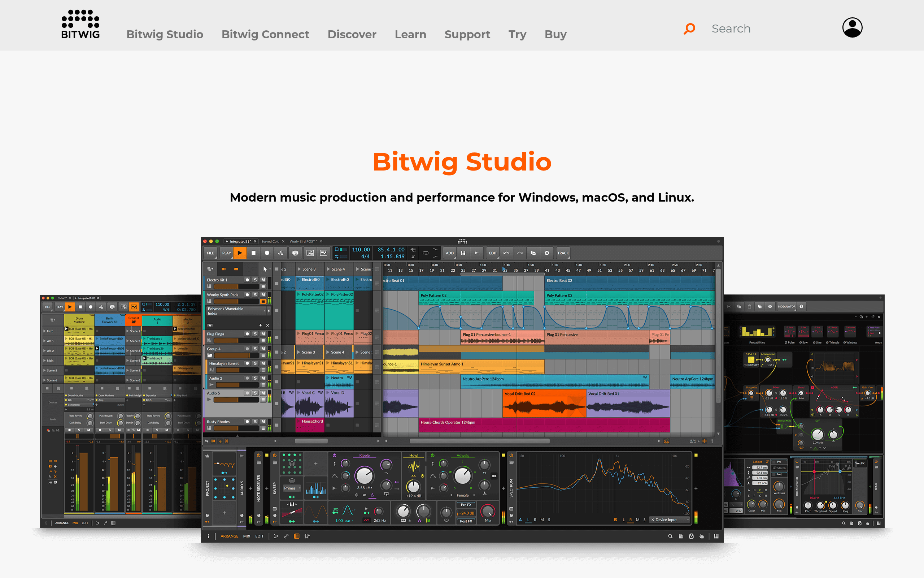Click the clip launcher grid view icon
The image size is (924, 578).
(224, 269)
